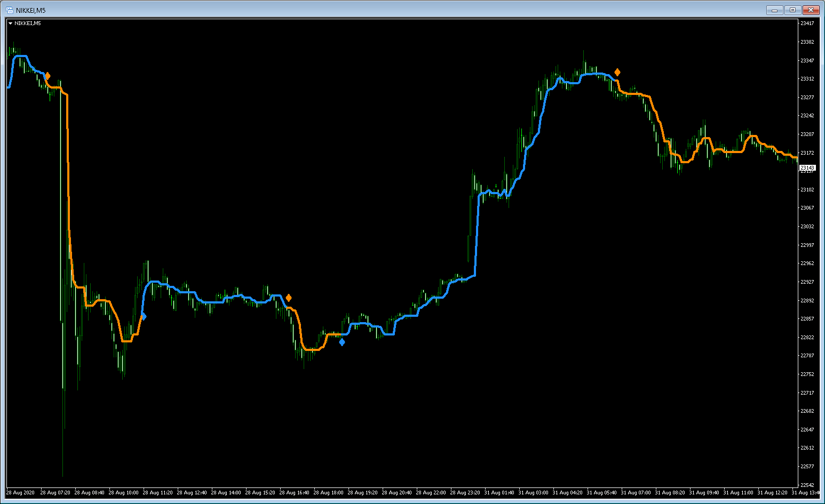Click the 31 Aug 07:00 time label
Viewport: 825px width, 504px height.
636,493
